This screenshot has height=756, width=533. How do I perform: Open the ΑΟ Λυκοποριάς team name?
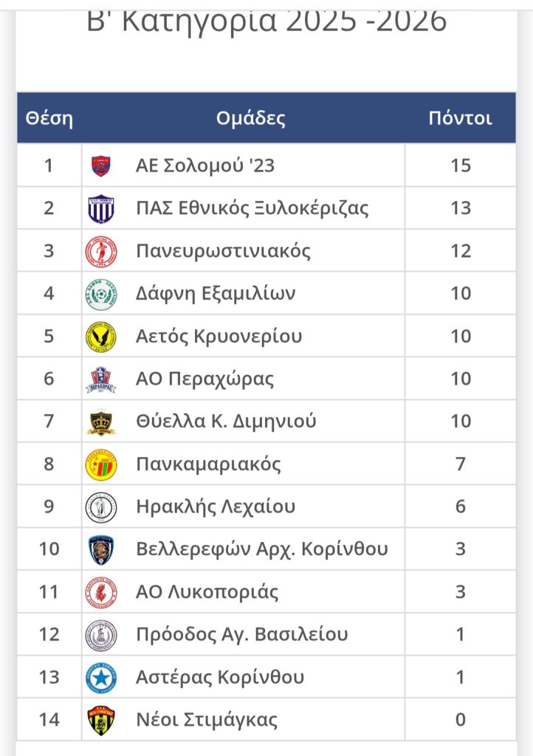207,592
